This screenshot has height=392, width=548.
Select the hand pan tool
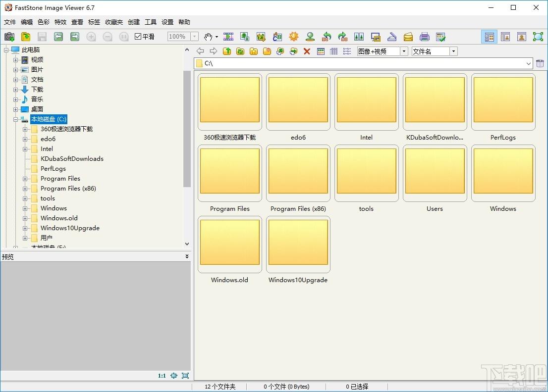click(208, 37)
